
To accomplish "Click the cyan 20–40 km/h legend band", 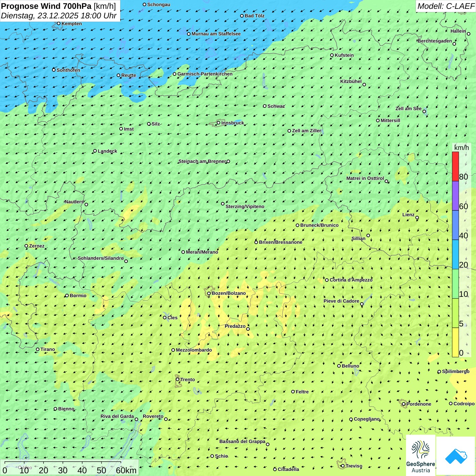I will point(455,254).
